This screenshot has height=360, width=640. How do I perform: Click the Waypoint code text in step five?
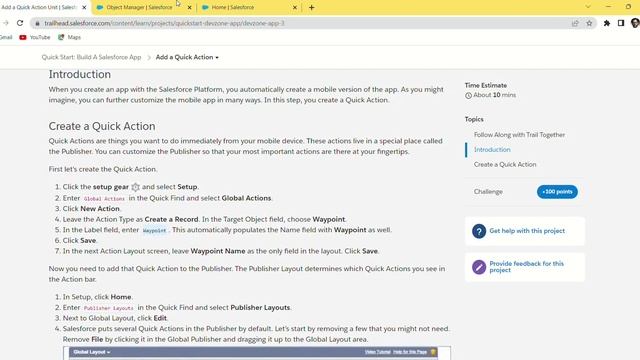click(x=154, y=230)
